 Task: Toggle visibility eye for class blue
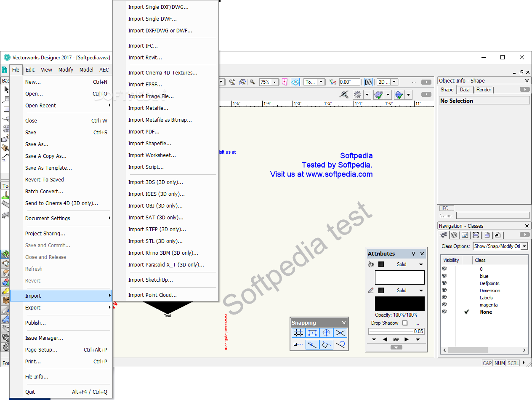coord(444,276)
